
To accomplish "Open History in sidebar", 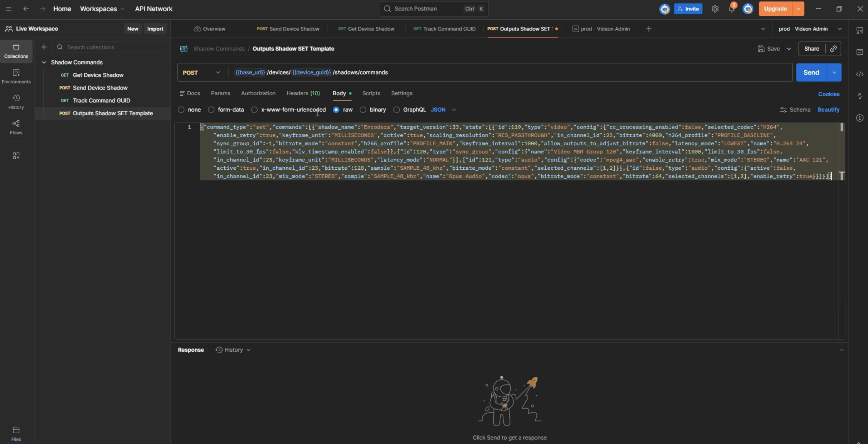I will [16, 102].
